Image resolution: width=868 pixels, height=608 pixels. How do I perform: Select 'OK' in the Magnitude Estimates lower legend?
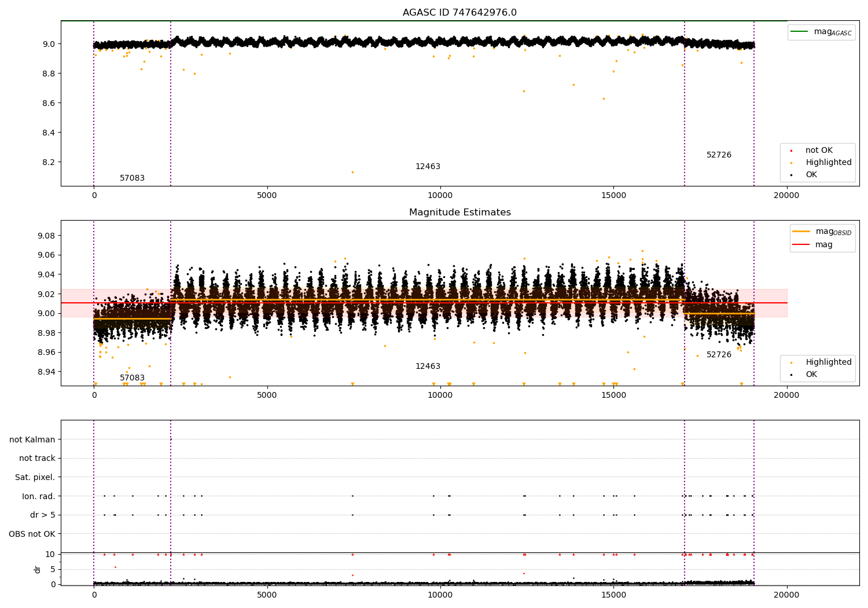(811, 375)
